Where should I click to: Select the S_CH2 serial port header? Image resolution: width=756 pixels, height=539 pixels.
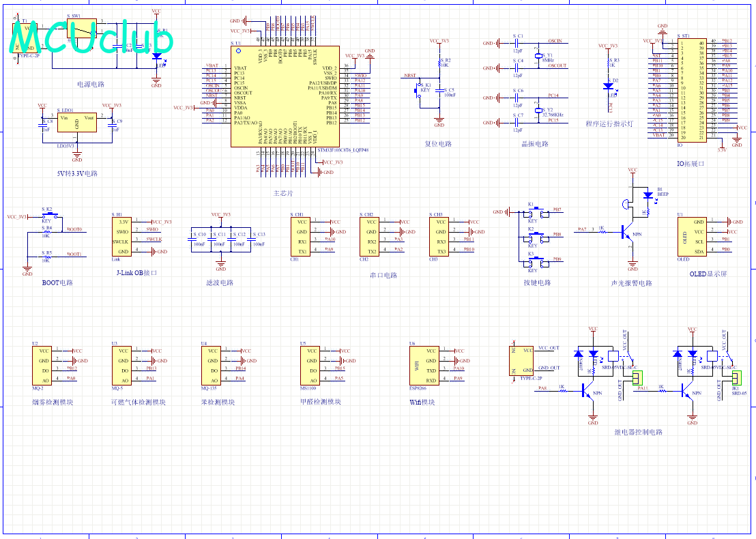(369, 237)
